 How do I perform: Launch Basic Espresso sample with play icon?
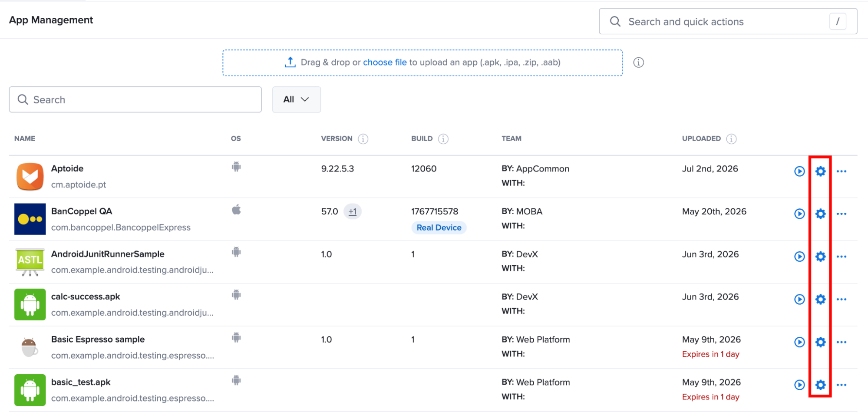(x=799, y=342)
